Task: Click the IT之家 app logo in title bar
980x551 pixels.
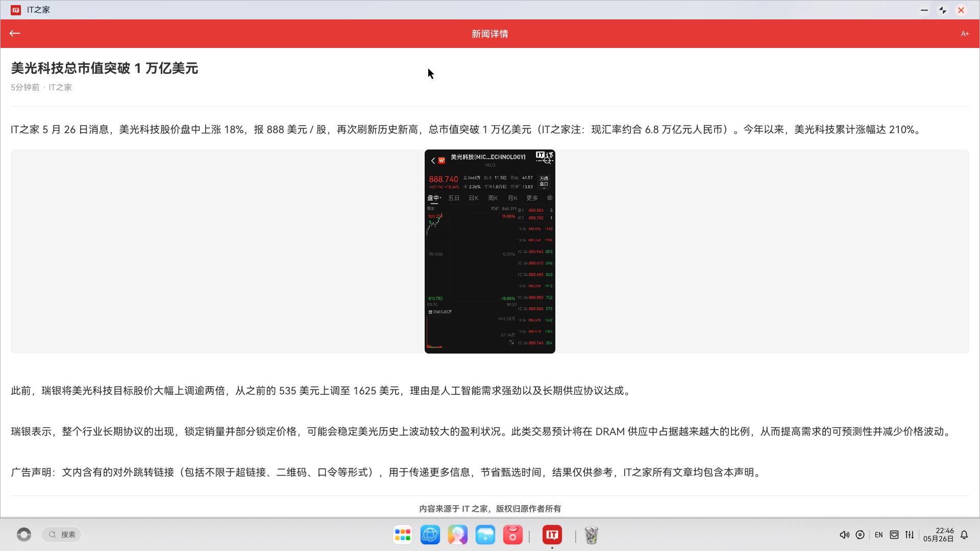Action: coord(16,10)
